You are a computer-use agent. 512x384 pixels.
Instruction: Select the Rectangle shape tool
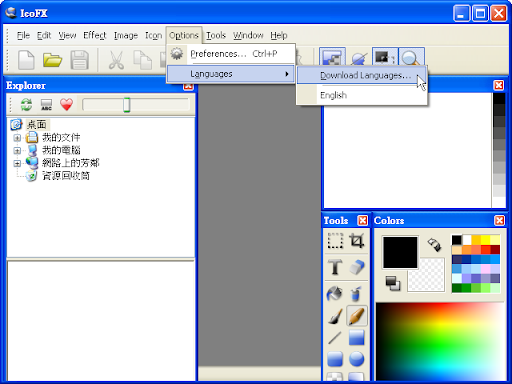pos(356,338)
